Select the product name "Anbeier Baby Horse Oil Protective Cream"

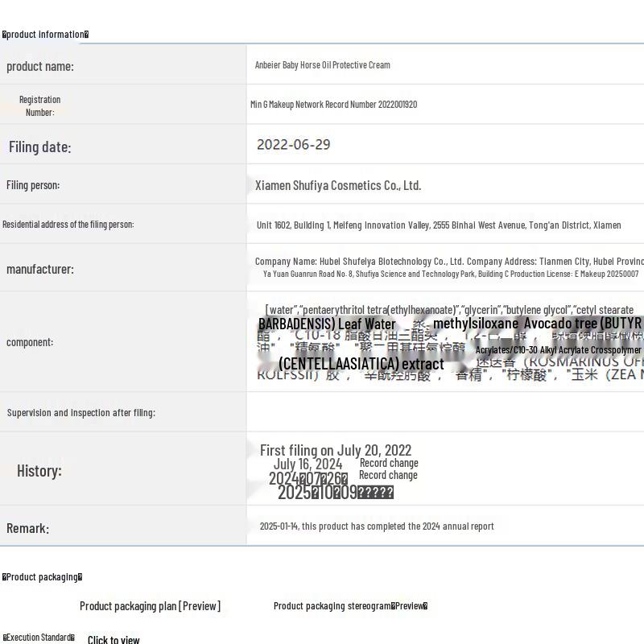coord(323,65)
